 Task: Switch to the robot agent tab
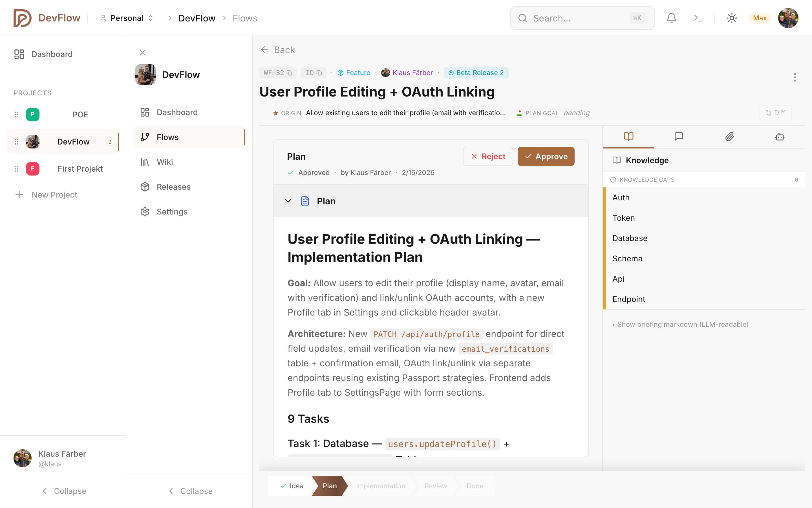coord(780,137)
